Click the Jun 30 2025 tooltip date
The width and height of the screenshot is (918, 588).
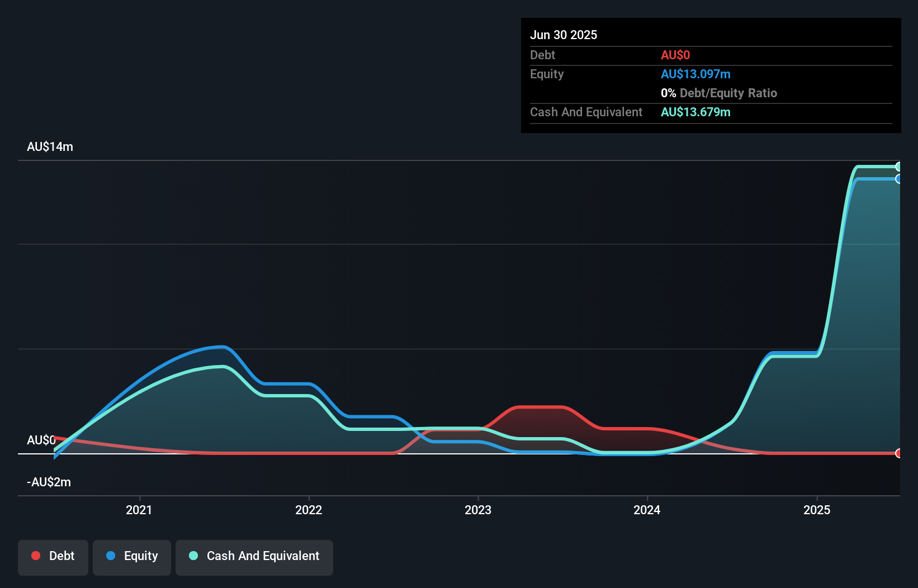tap(564, 35)
